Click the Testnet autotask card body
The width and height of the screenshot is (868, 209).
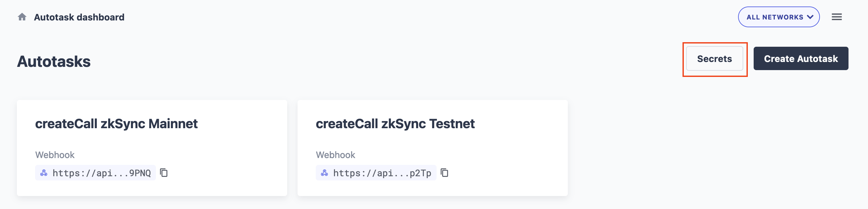click(433, 148)
